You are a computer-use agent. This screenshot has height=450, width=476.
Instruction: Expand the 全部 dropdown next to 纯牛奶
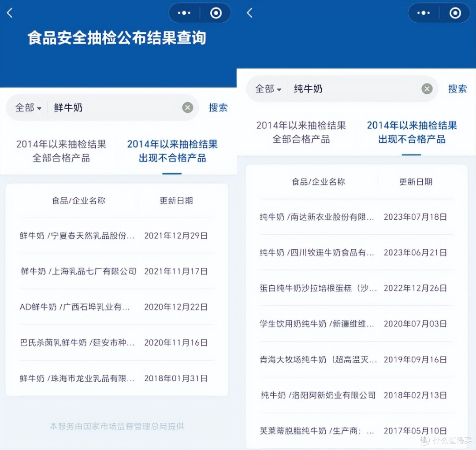click(268, 89)
